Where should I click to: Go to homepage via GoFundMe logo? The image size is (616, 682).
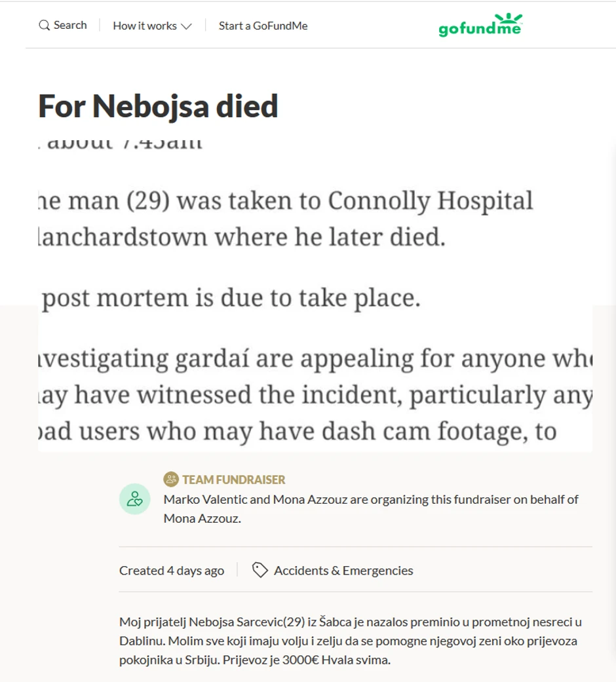pos(480,29)
